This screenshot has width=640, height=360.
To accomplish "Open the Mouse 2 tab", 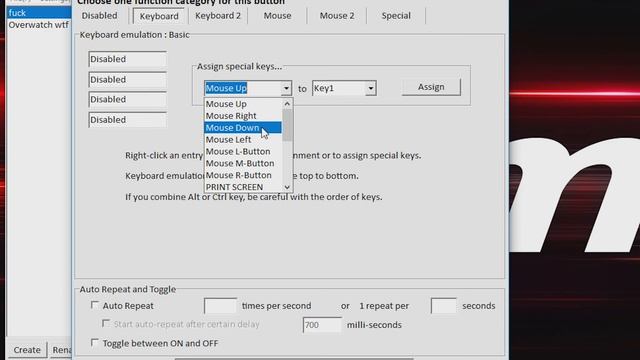I will pos(337,16).
